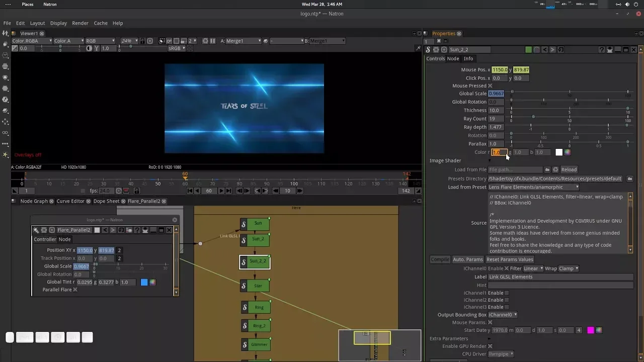Click the Reload shader button
The width and height of the screenshot is (644, 362).
[x=569, y=170]
